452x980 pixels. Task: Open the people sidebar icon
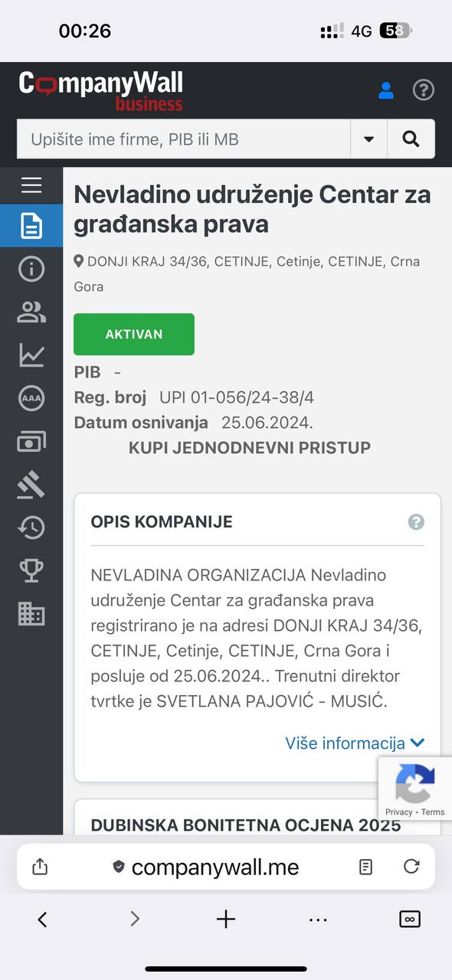click(x=31, y=312)
